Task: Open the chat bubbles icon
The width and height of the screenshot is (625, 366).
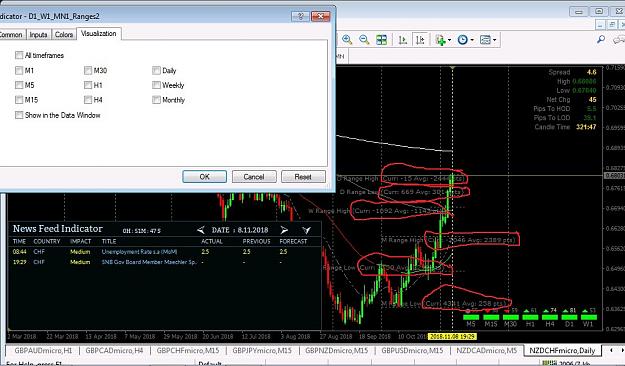Action: coord(619,39)
